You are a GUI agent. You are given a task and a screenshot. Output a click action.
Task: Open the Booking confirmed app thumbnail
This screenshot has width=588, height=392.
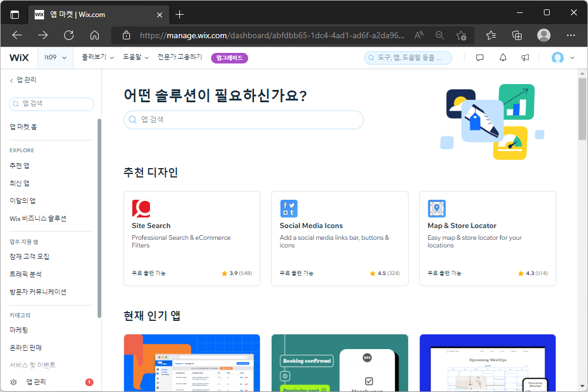340,363
